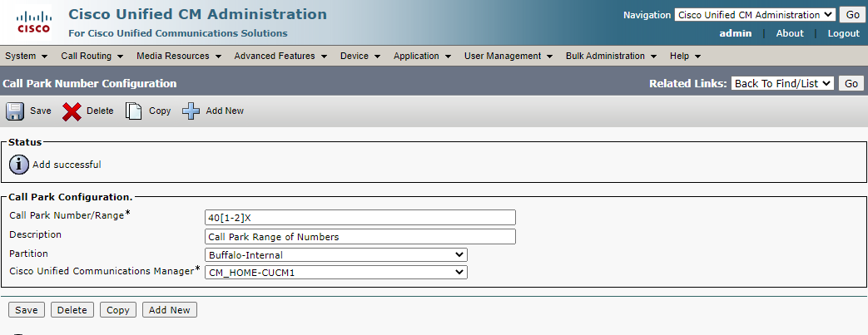Click the Add New plus icon
Screen dimensions: 868x335
[x=191, y=111]
